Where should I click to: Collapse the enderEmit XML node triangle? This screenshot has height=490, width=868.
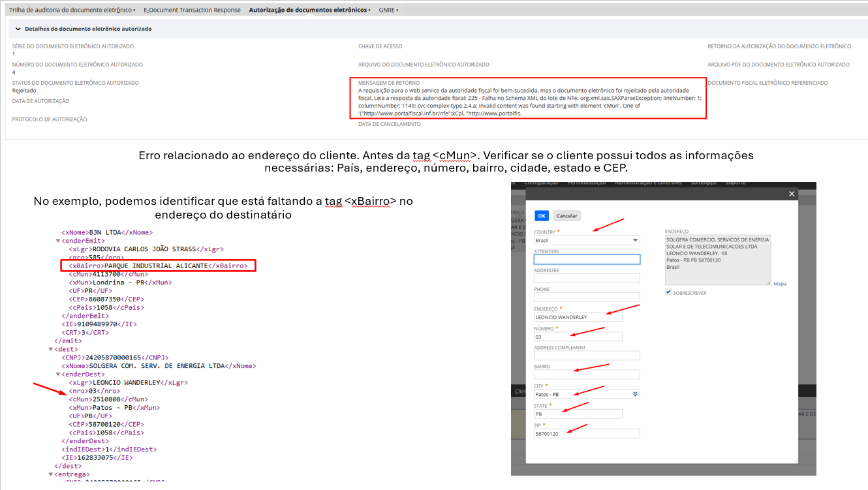point(58,241)
